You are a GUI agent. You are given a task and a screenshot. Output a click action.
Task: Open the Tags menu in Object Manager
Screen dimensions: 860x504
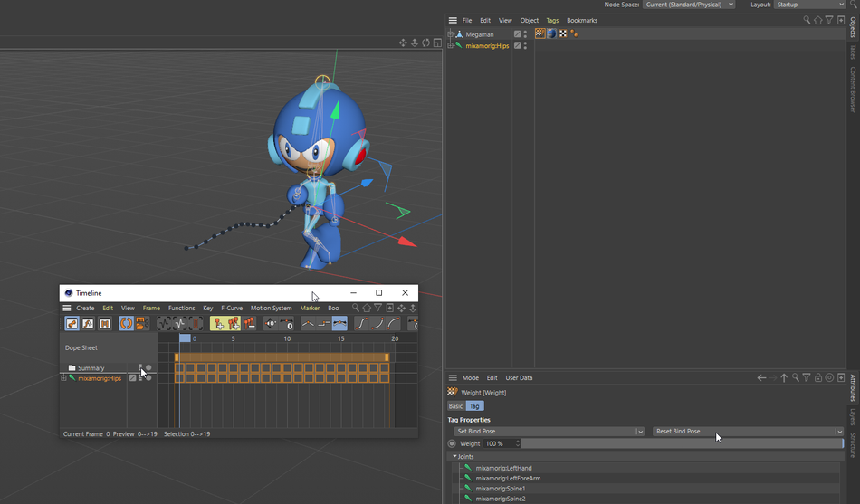pos(552,20)
